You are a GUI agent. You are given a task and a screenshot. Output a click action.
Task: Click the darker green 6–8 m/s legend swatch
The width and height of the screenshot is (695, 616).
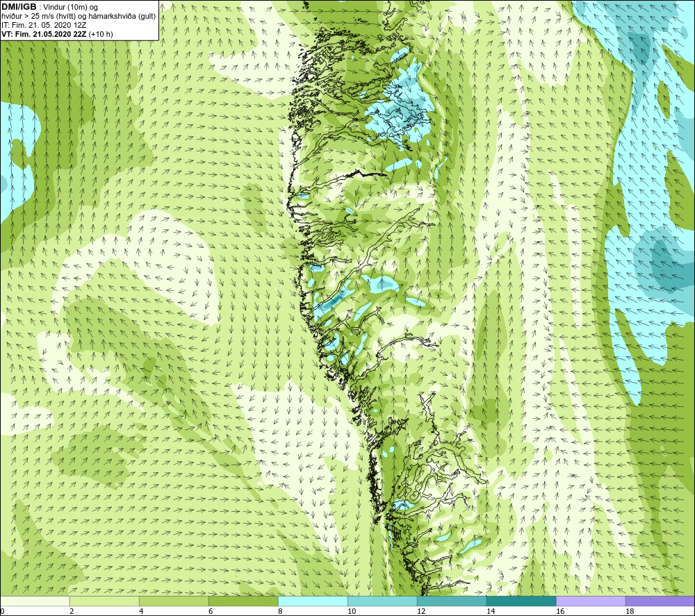pos(243,601)
